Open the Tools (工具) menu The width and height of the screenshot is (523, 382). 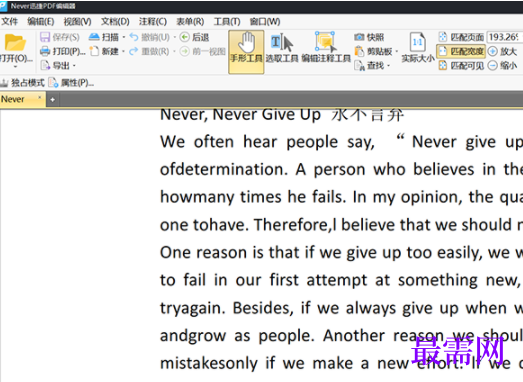click(227, 22)
